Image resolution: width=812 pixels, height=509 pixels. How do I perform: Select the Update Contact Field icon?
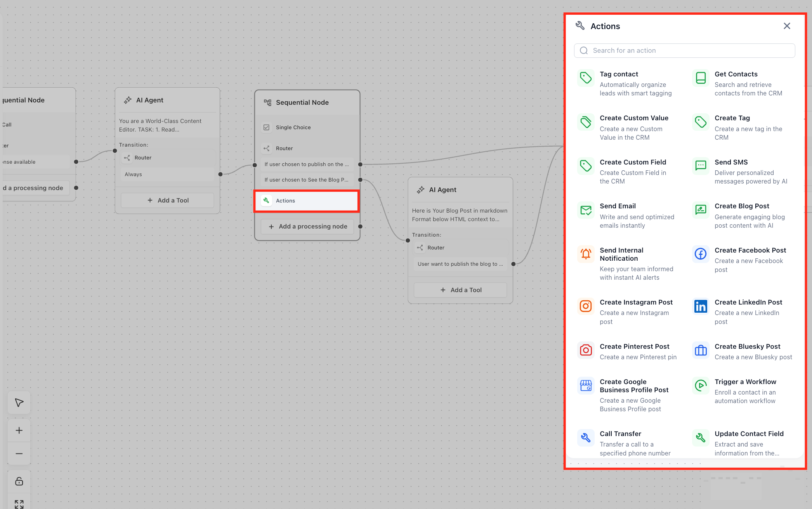(x=701, y=438)
